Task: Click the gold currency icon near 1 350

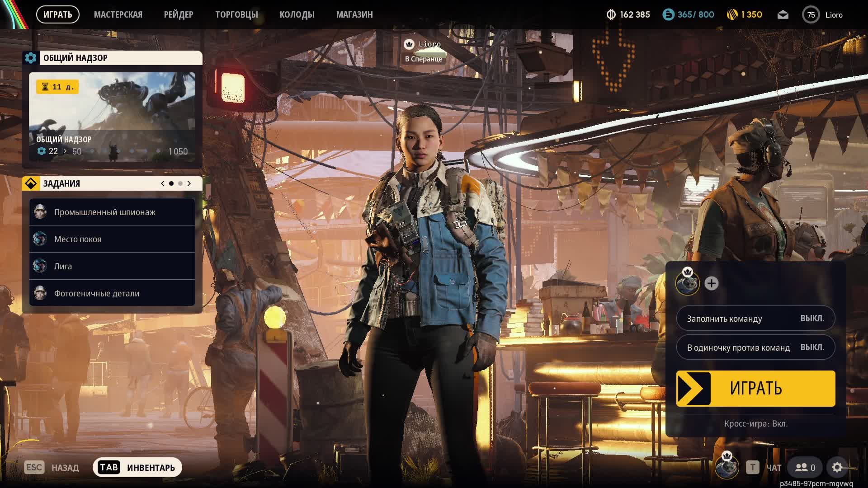Action: (x=732, y=15)
